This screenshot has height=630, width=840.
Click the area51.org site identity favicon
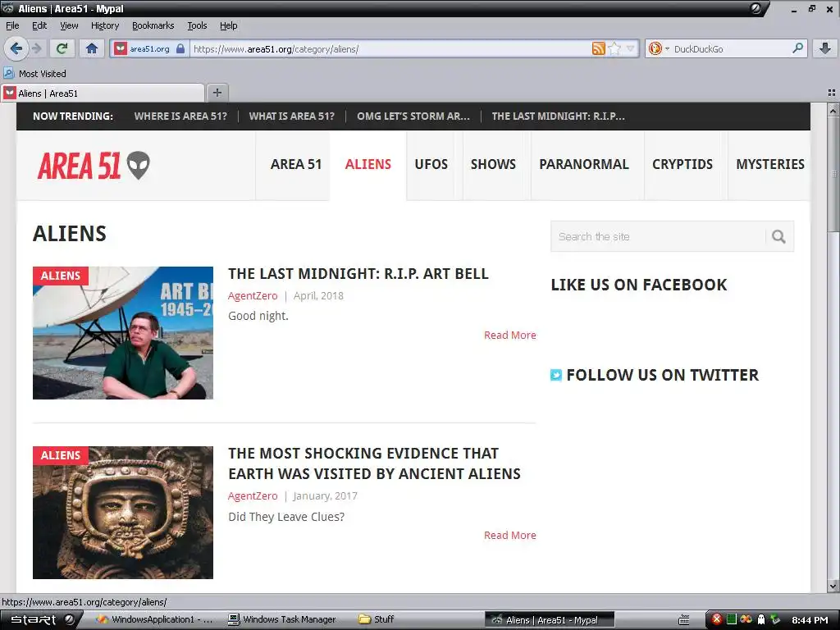[121, 48]
